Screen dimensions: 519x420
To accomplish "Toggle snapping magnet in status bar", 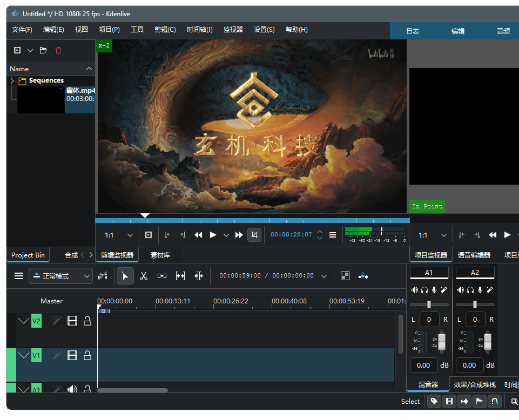I will tap(494, 401).
